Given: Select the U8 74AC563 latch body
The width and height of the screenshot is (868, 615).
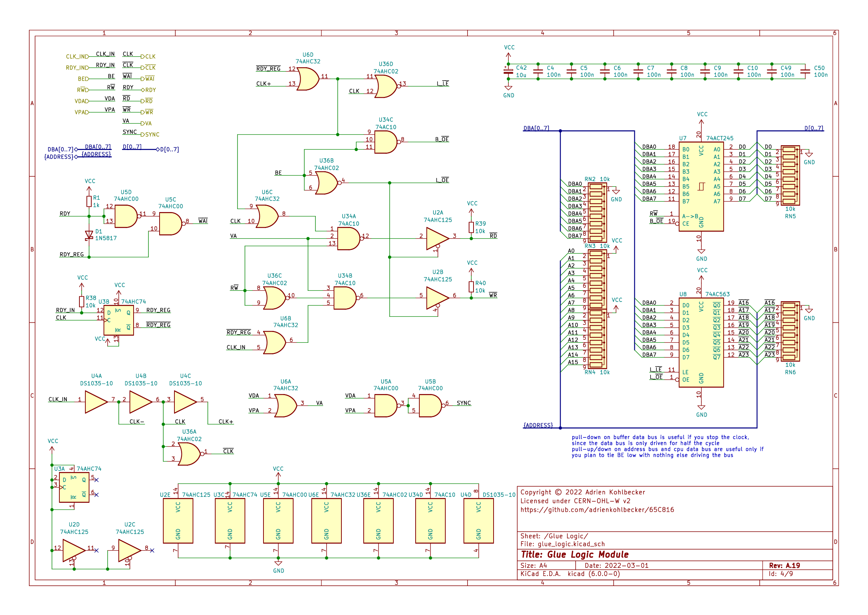Looking at the screenshot, I should [701, 342].
